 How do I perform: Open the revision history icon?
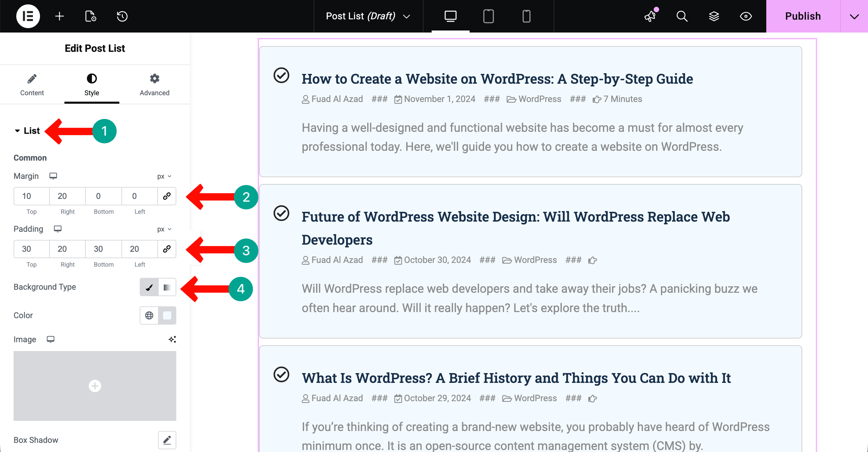point(122,16)
